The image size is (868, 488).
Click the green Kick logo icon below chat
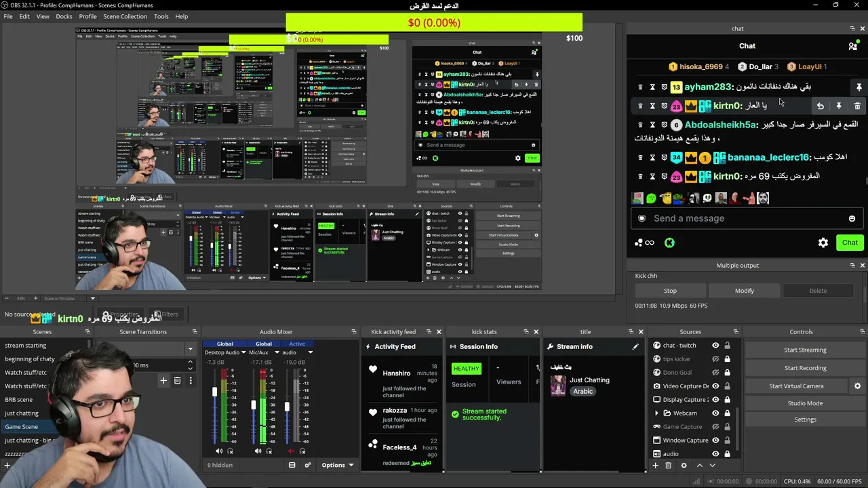tap(669, 243)
